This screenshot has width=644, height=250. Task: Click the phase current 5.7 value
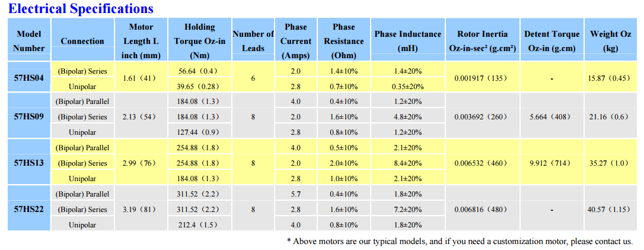pos(295,194)
